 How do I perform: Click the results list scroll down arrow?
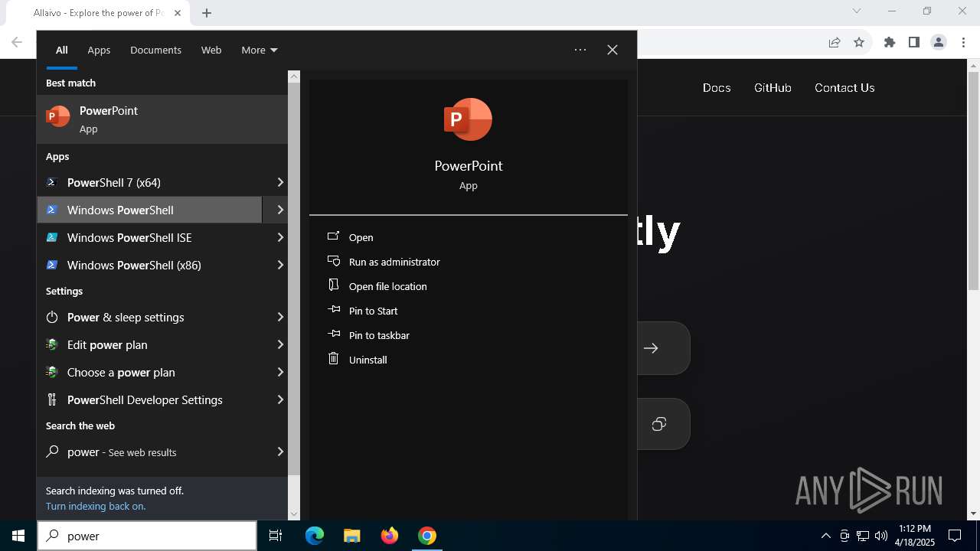(x=294, y=514)
